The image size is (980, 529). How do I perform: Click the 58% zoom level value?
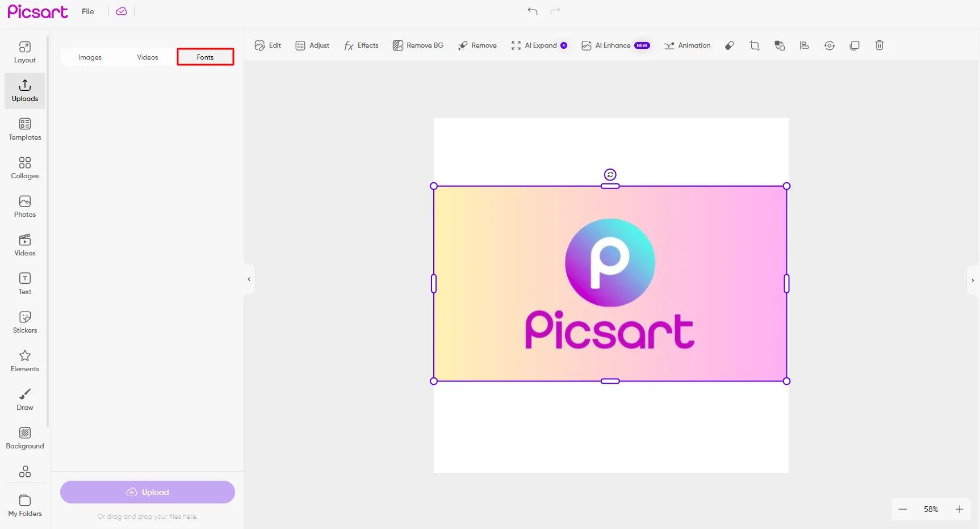tap(931, 509)
